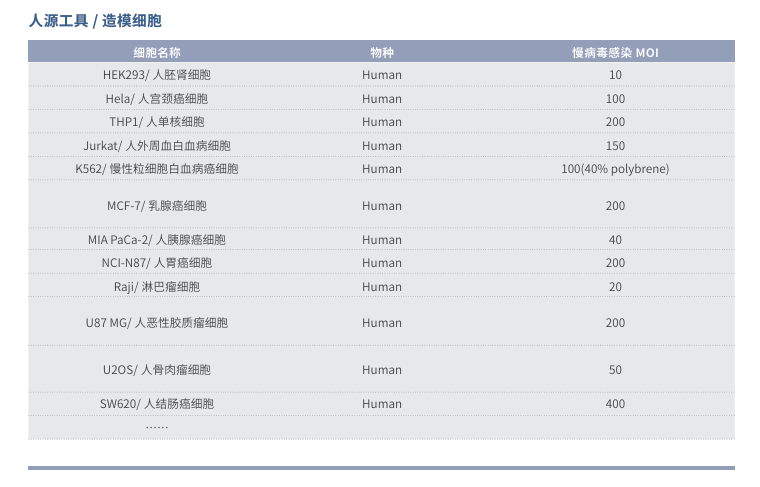Click the 慢病毒感染 MOI column header
This screenshot has height=487, width=760.
click(x=615, y=52)
